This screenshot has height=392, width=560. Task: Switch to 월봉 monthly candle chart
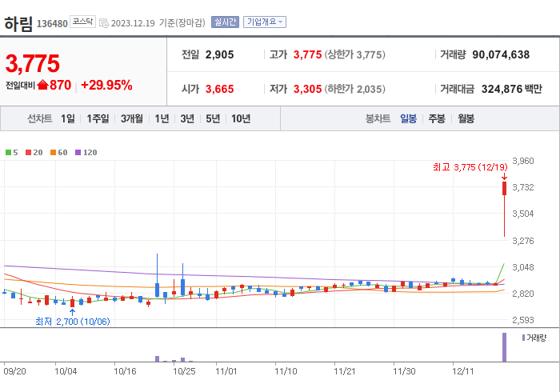[466, 118]
